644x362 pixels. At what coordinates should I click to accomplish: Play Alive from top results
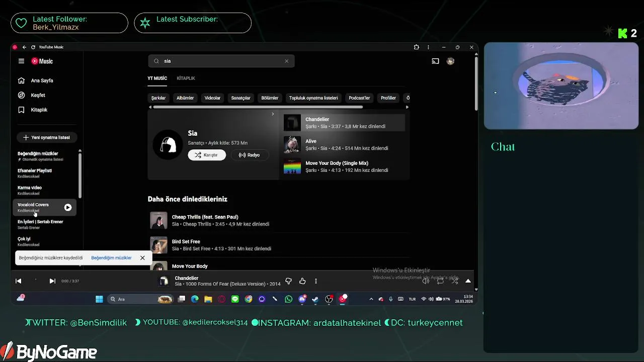click(344, 145)
